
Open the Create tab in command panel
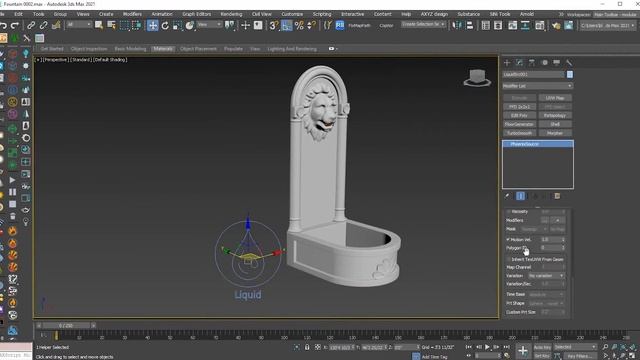click(x=507, y=62)
